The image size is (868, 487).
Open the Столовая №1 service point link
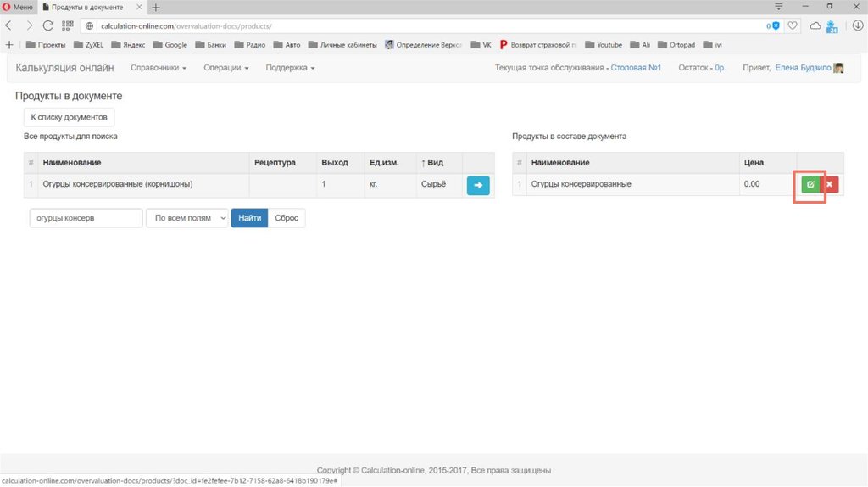pos(636,68)
